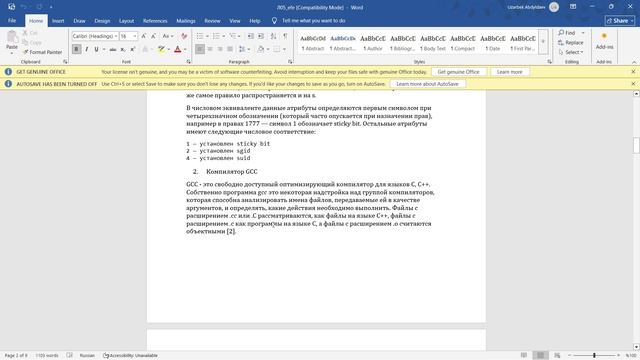Click the red font color button
Image resolution: width=640 pixels, height=360 pixels.
[x=178, y=49]
